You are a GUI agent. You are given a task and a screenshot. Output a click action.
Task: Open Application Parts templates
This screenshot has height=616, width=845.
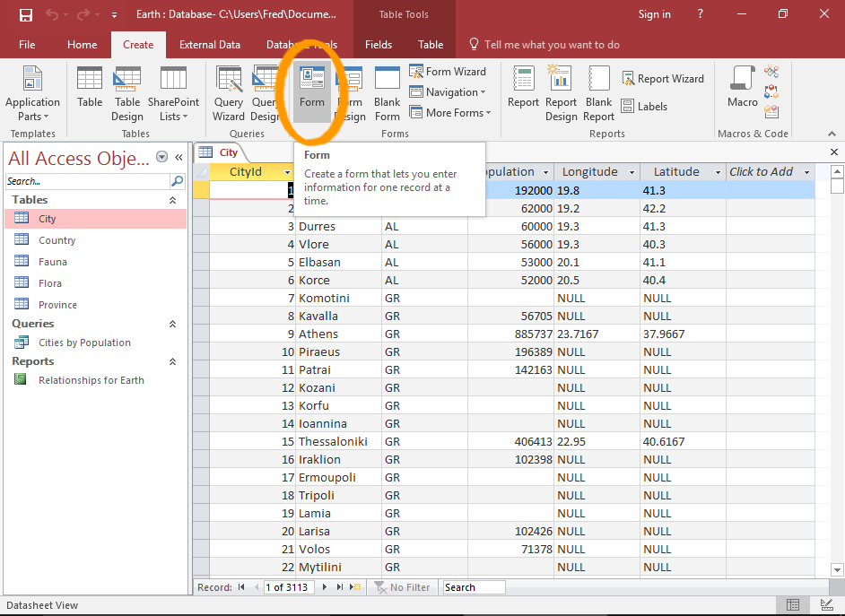coord(33,92)
